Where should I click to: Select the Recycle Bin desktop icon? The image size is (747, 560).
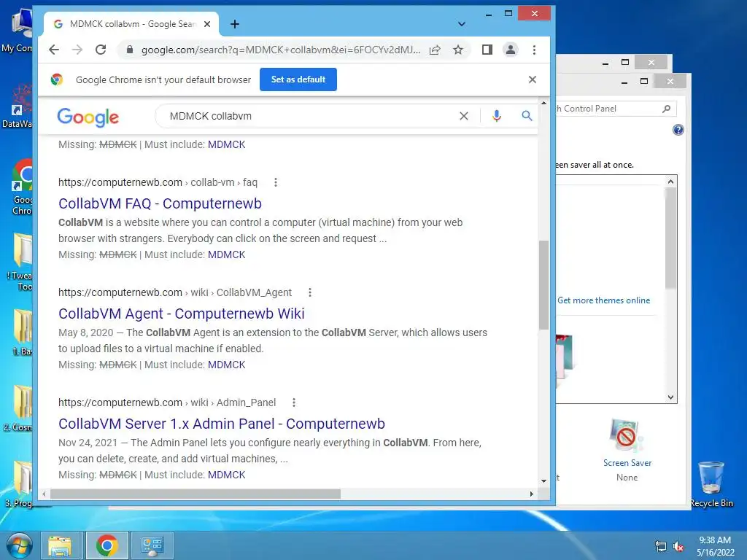coord(711,484)
